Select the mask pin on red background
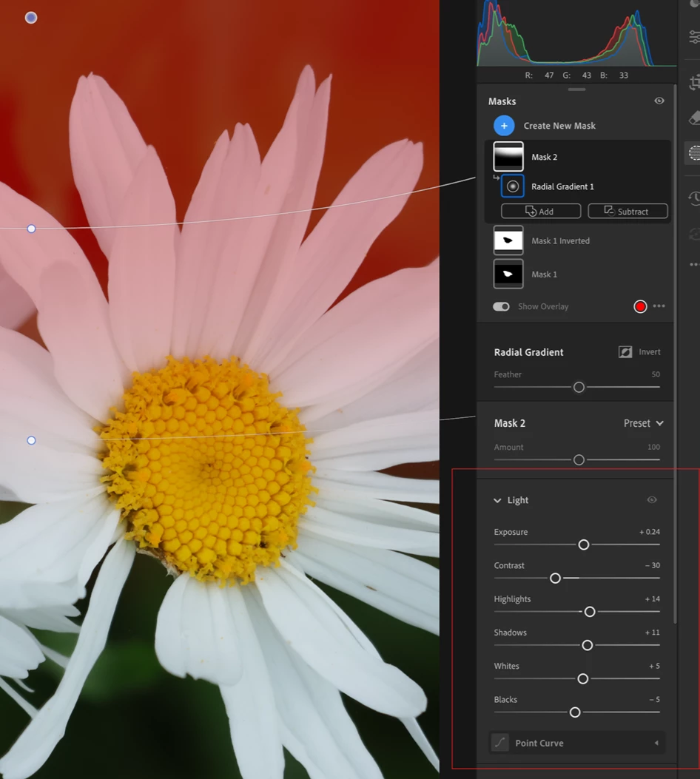Image resolution: width=700 pixels, height=779 pixels. pyautogui.click(x=31, y=18)
